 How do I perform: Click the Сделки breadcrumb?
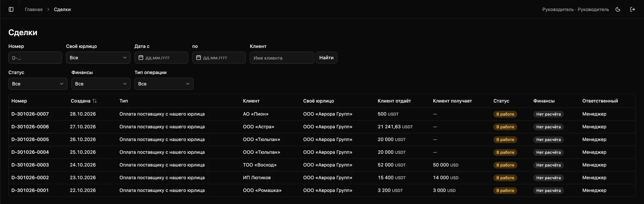point(62,9)
